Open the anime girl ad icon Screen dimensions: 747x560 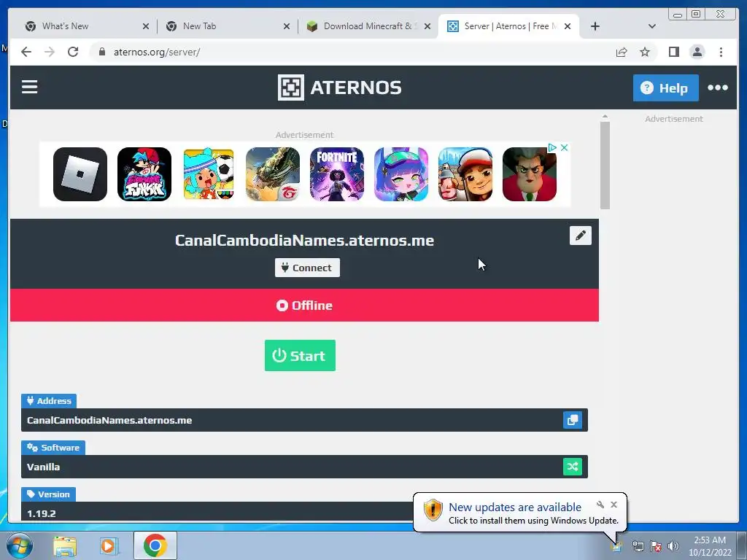coord(401,174)
